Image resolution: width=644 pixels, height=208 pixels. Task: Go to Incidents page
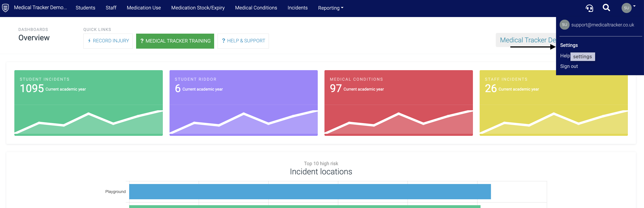(x=298, y=8)
